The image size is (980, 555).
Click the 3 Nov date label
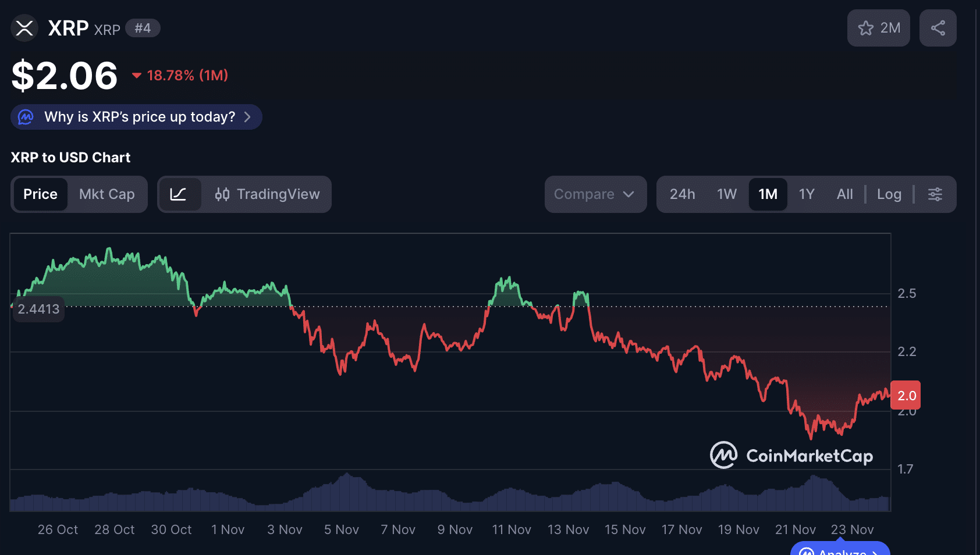(x=285, y=530)
